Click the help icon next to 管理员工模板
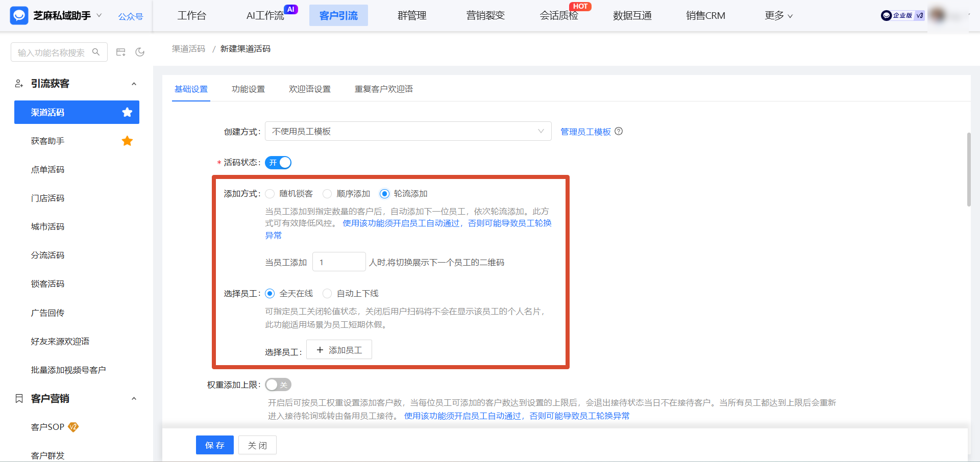 pos(619,131)
